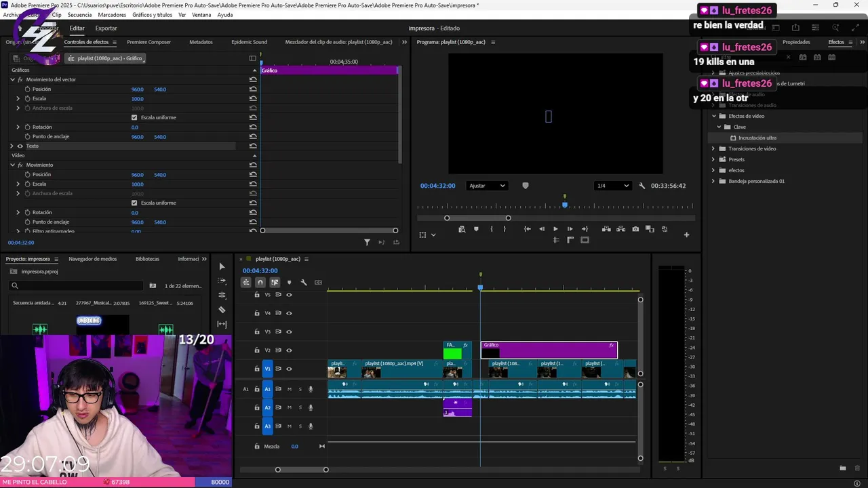The width and height of the screenshot is (868, 488).
Task: Toggle the video Movimiento Escala uniforme checkbox
Action: click(x=134, y=203)
